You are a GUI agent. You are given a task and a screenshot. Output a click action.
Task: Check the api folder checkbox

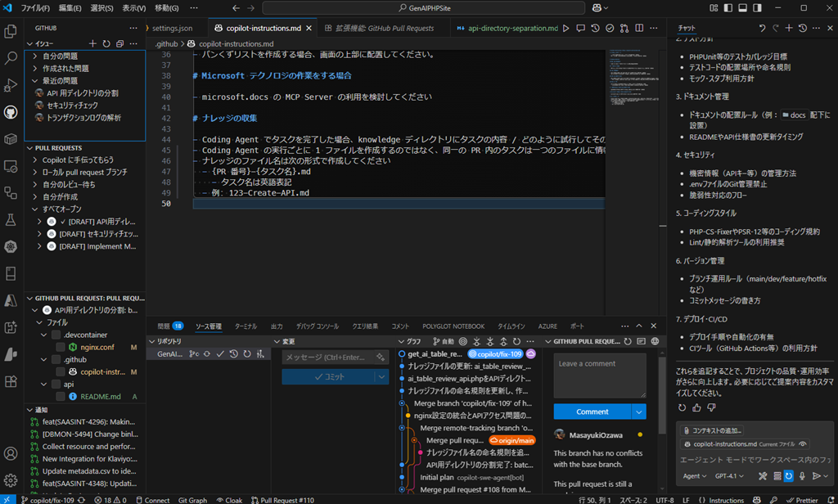point(56,385)
